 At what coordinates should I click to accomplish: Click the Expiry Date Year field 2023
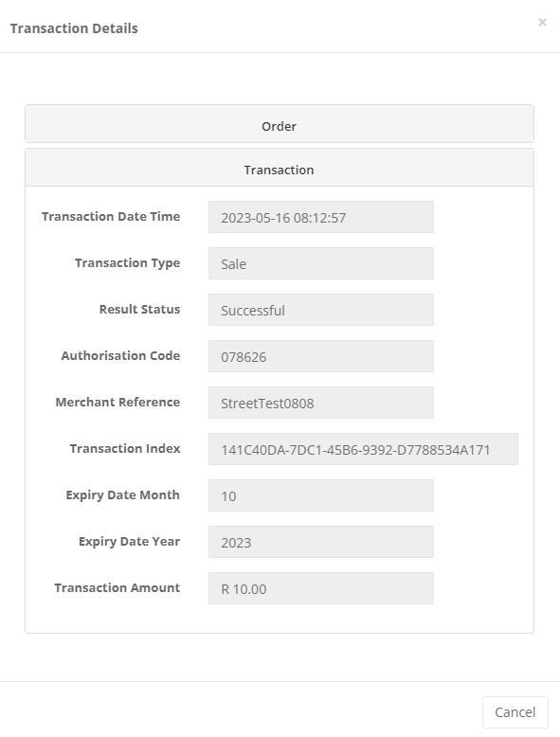pyautogui.click(x=321, y=542)
